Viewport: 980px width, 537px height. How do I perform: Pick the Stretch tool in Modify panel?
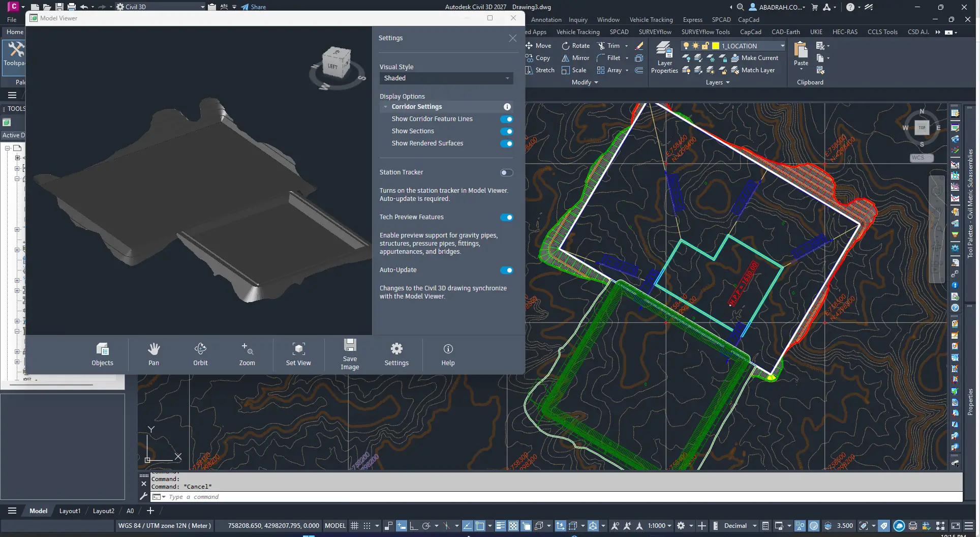[x=540, y=70]
